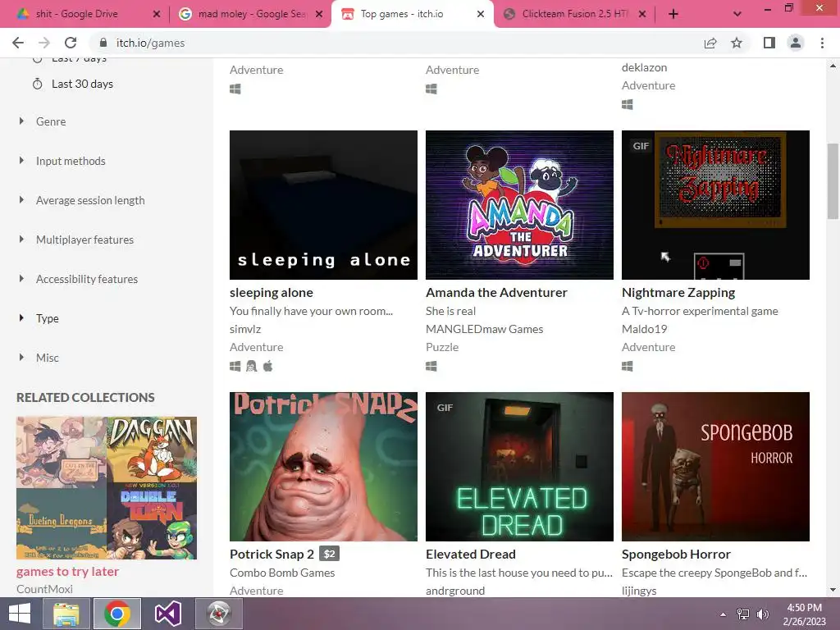Expand the Average session length filter
840x630 pixels.
point(90,200)
